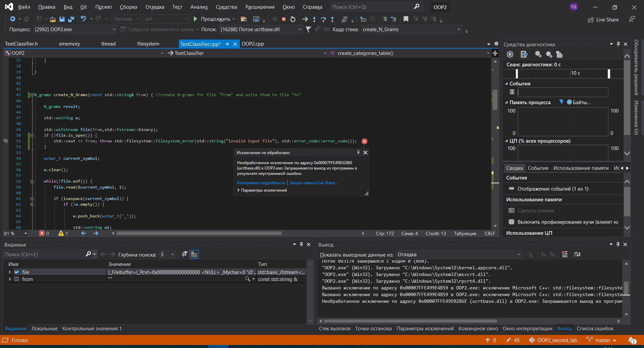
Task: Switch to the OOP2.cpp editor tab
Action: pos(253,44)
